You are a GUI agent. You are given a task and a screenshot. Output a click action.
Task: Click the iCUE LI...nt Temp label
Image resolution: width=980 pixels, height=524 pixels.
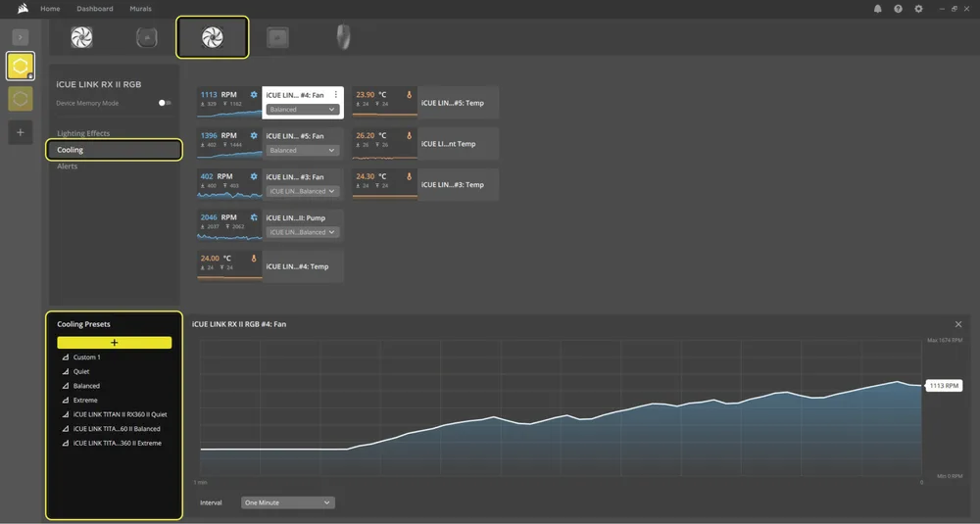(448, 144)
